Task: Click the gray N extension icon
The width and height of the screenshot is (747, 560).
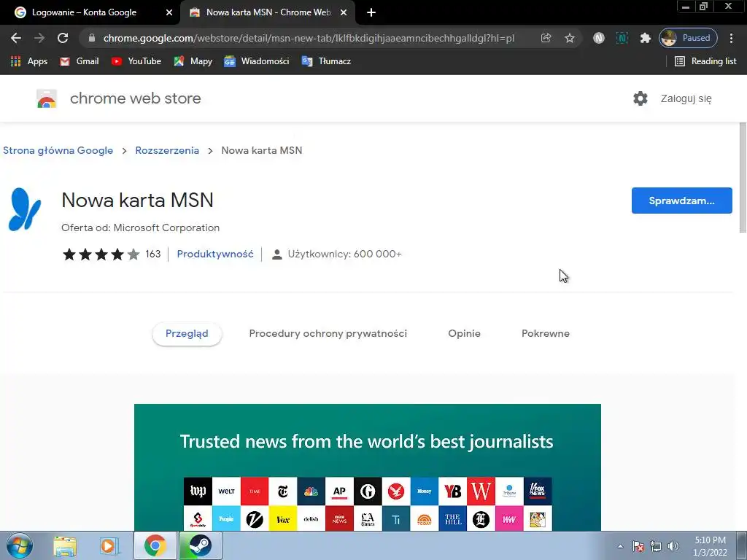Action: [599, 38]
